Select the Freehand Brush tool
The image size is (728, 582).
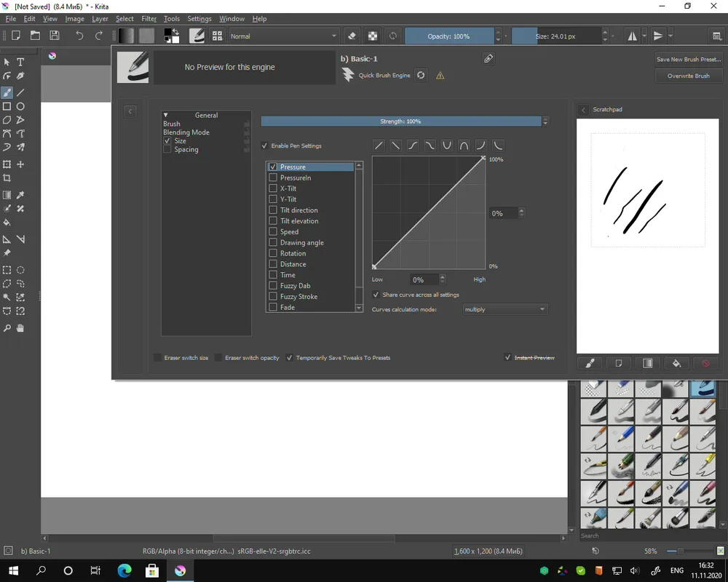[x=7, y=92]
